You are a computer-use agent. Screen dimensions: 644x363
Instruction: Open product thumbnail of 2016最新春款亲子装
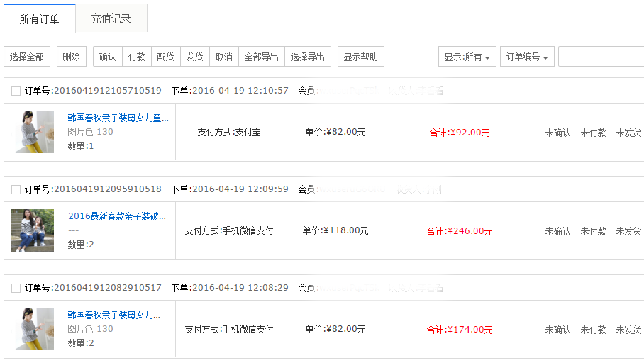[x=33, y=230]
